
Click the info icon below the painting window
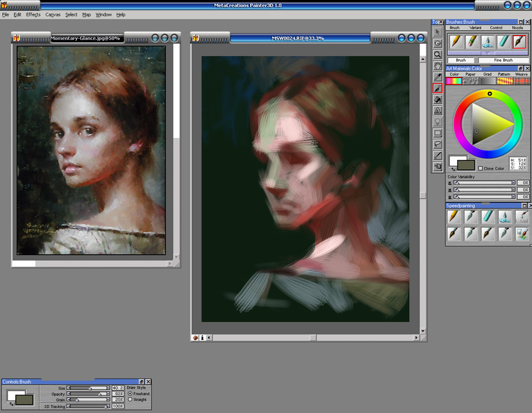(203, 338)
